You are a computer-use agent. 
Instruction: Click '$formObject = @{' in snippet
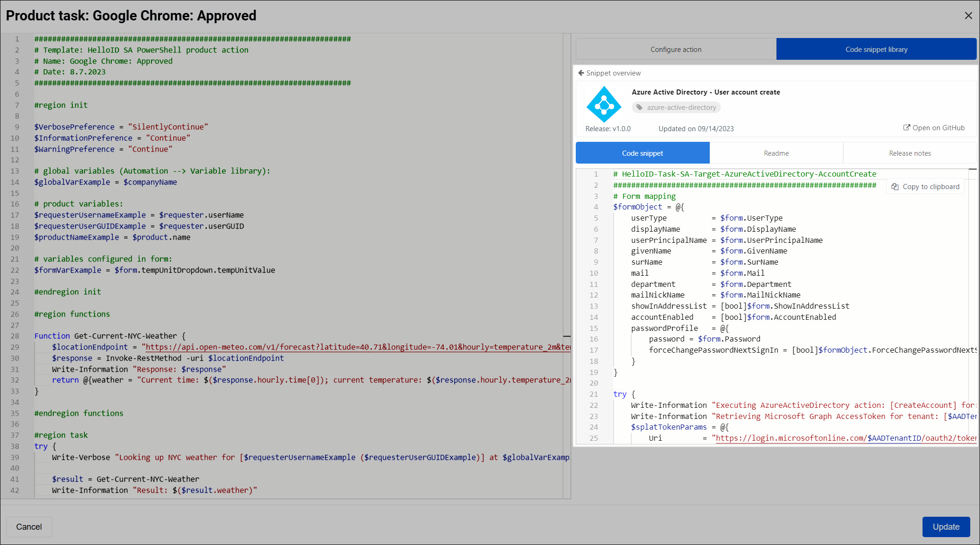pyautogui.click(x=649, y=207)
